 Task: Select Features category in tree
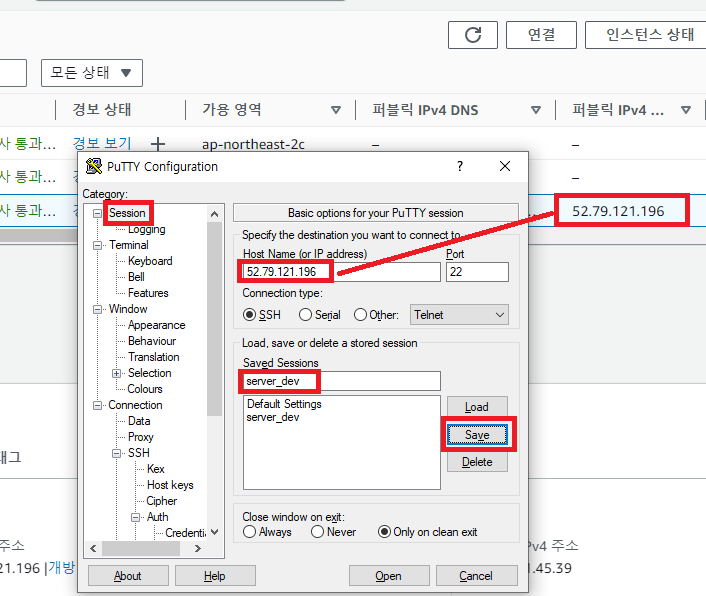pyautogui.click(x=148, y=293)
